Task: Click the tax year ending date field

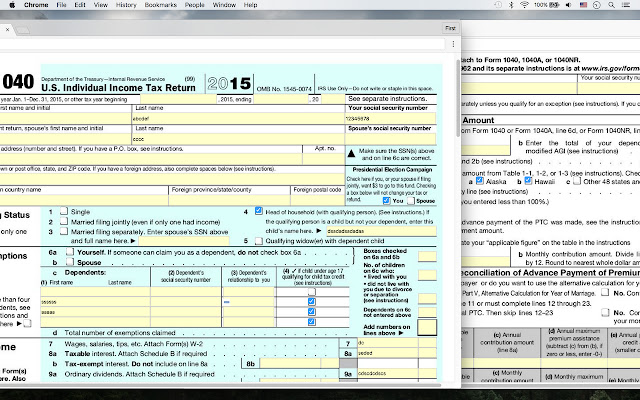Action: click(280, 99)
